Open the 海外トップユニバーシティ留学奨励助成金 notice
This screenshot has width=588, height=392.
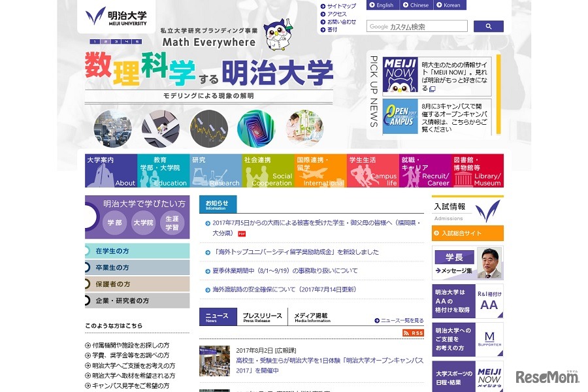point(295,252)
